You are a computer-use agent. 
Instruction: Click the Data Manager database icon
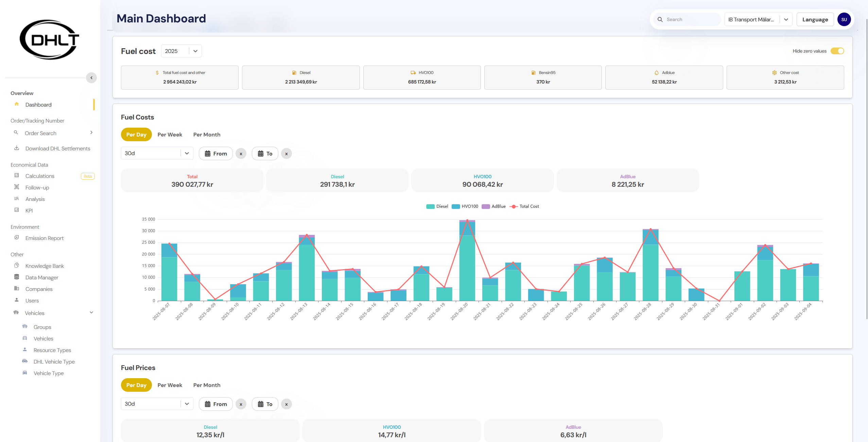coord(17,277)
